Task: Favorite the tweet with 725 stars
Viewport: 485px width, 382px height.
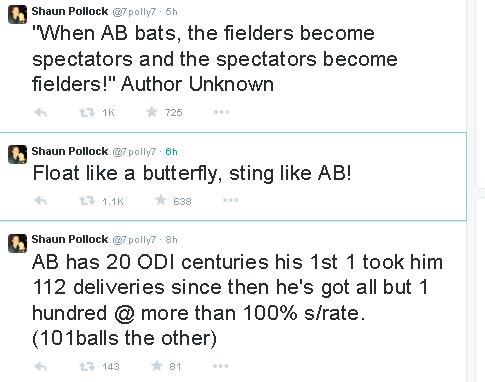Action: [x=152, y=112]
